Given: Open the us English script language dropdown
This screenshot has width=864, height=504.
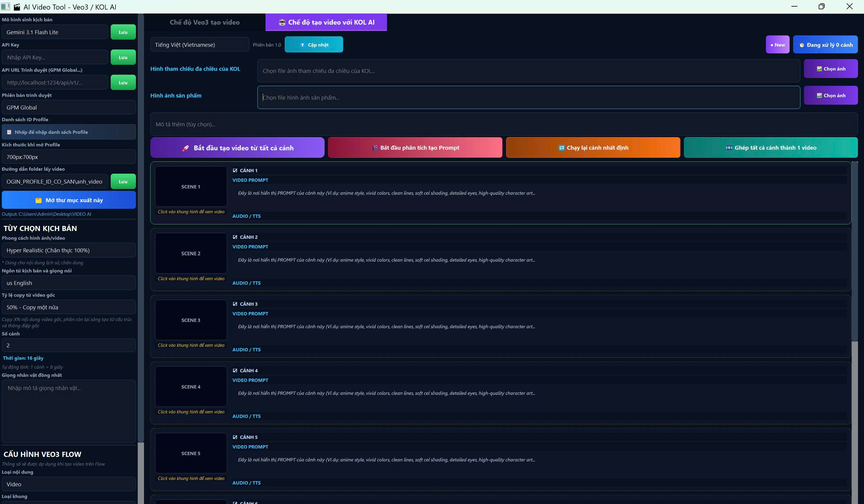Looking at the screenshot, I should (69, 283).
